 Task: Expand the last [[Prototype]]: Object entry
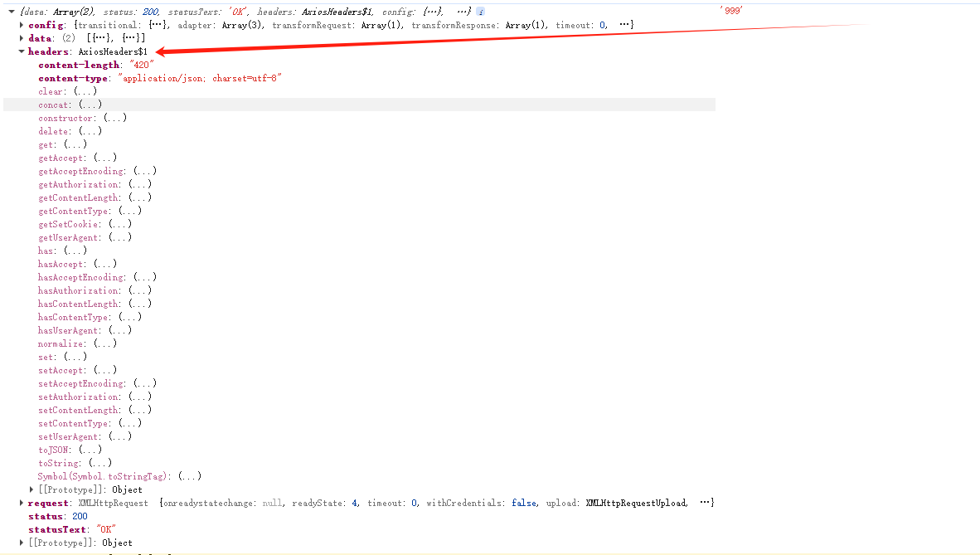(x=22, y=543)
